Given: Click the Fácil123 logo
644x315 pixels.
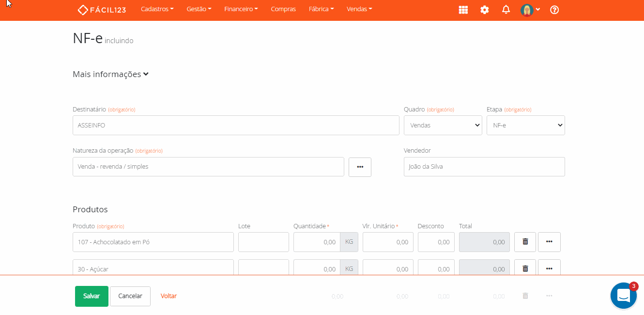Looking at the screenshot, I should point(102,10).
